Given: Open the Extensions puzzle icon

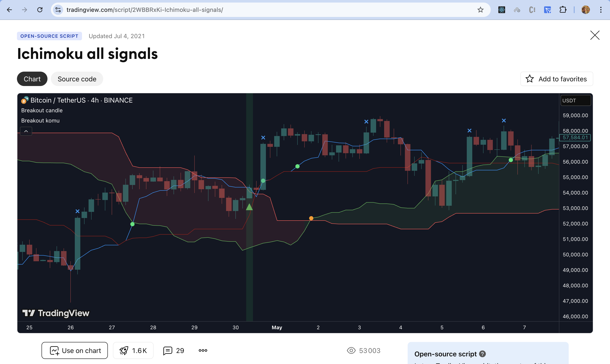Looking at the screenshot, I should click(x=563, y=10).
